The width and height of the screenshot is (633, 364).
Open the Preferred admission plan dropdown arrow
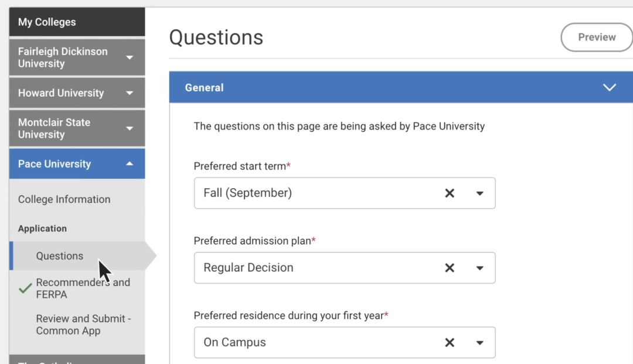click(x=479, y=268)
